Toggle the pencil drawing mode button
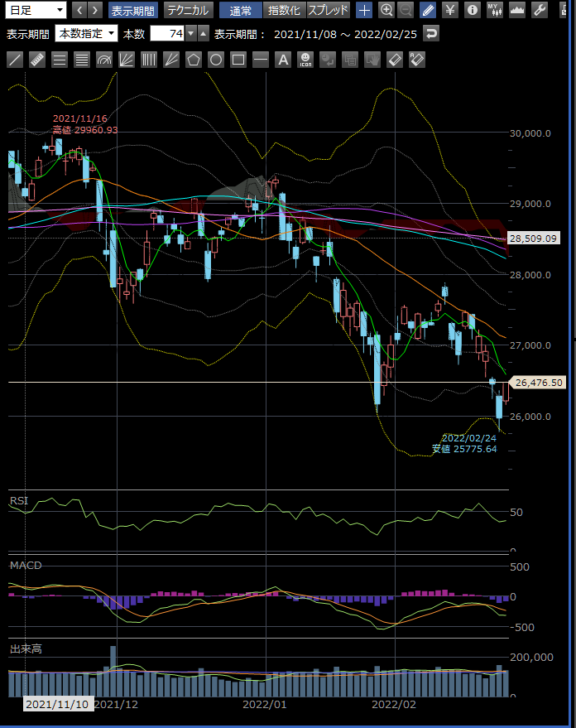Image resolution: width=576 pixels, height=728 pixels. (427, 11)
